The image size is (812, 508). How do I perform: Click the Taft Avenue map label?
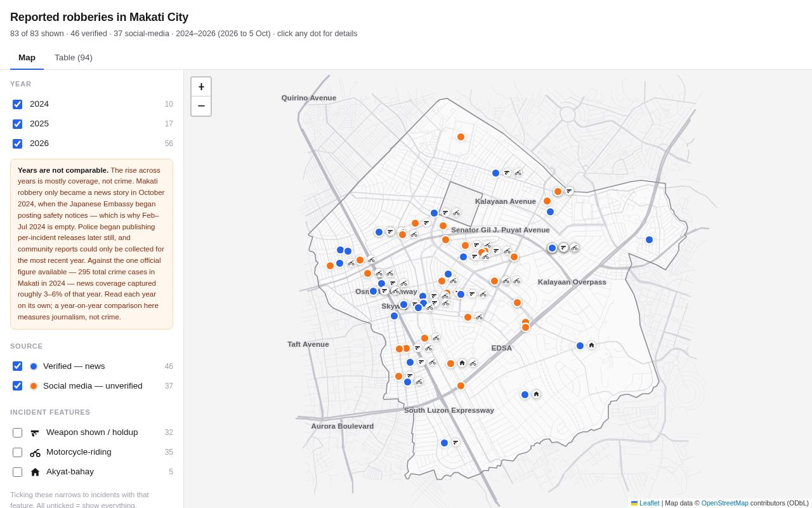coord(308,344)
